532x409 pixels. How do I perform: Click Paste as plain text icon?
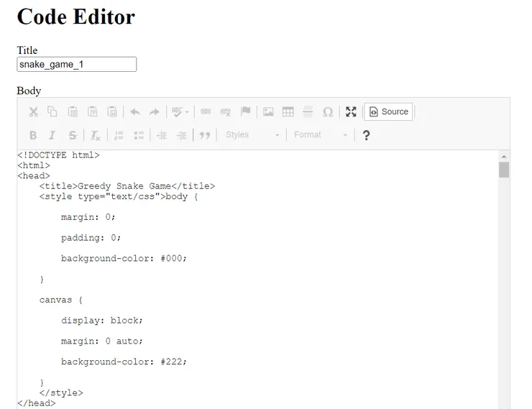92,112
